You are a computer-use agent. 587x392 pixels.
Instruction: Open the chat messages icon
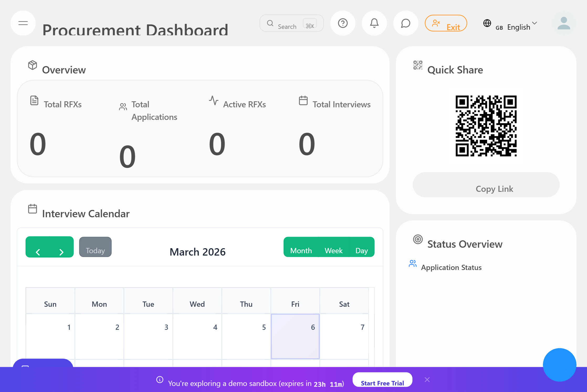click(x=406, y=23)
